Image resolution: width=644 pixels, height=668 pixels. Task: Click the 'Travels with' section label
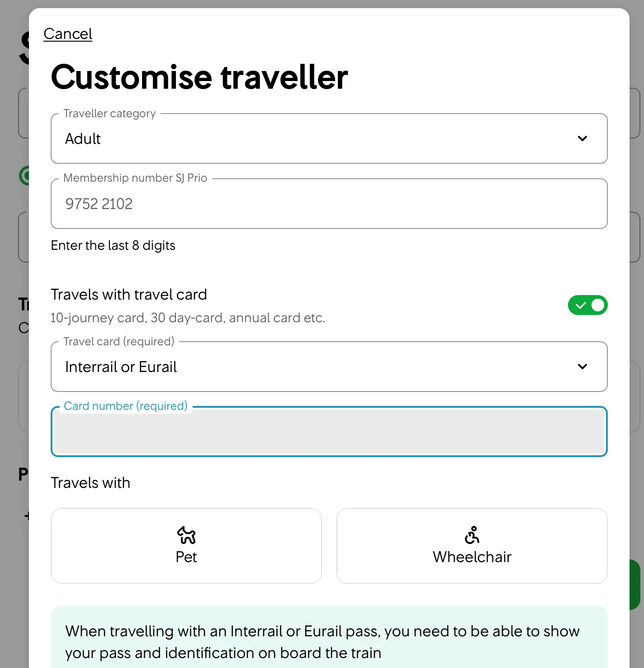click(x=90, y=483)
